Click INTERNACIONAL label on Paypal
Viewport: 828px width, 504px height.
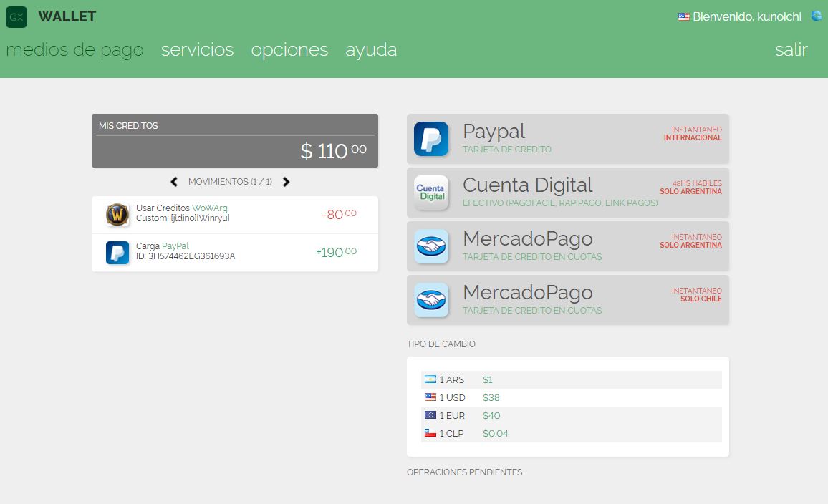[x=693, y=137]
